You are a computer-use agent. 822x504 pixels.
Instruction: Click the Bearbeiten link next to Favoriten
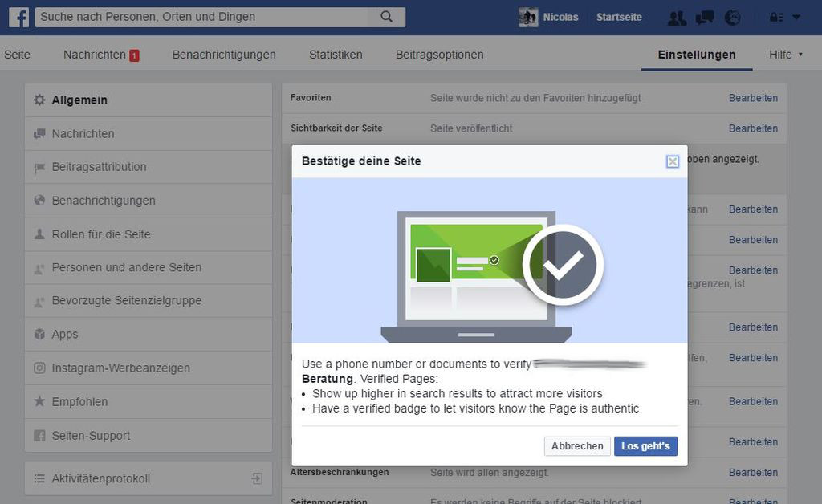(x=753, y=98)
